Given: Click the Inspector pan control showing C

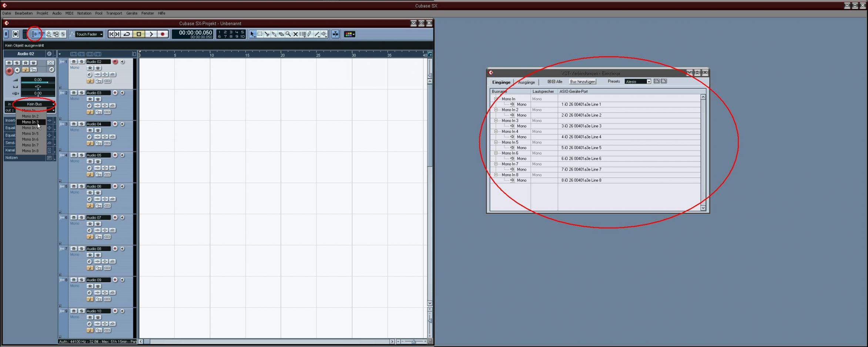Looking at the screenshot, I should point(38,87).
